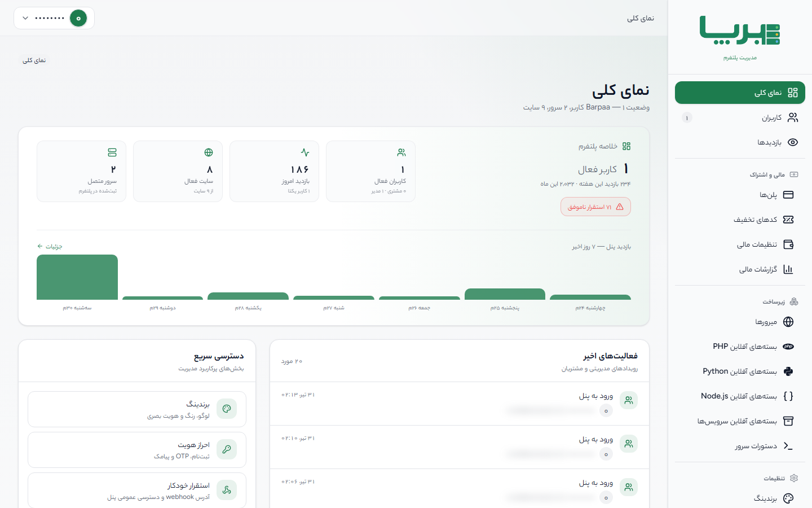Click the ۷۱ استقرار ناموفق warning badge
The height and width of the screenshot is (508, 812).
pyautogui.click(x=595, y=207)
